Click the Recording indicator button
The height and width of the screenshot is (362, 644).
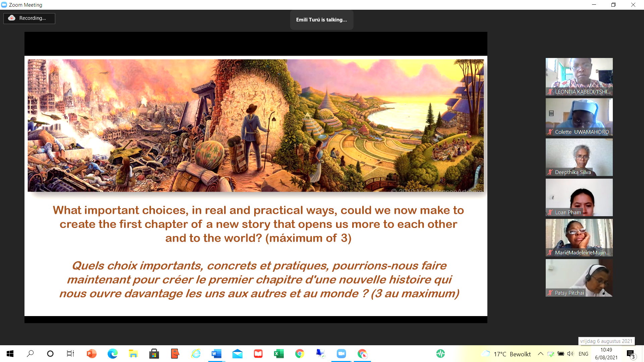[29, 18]
